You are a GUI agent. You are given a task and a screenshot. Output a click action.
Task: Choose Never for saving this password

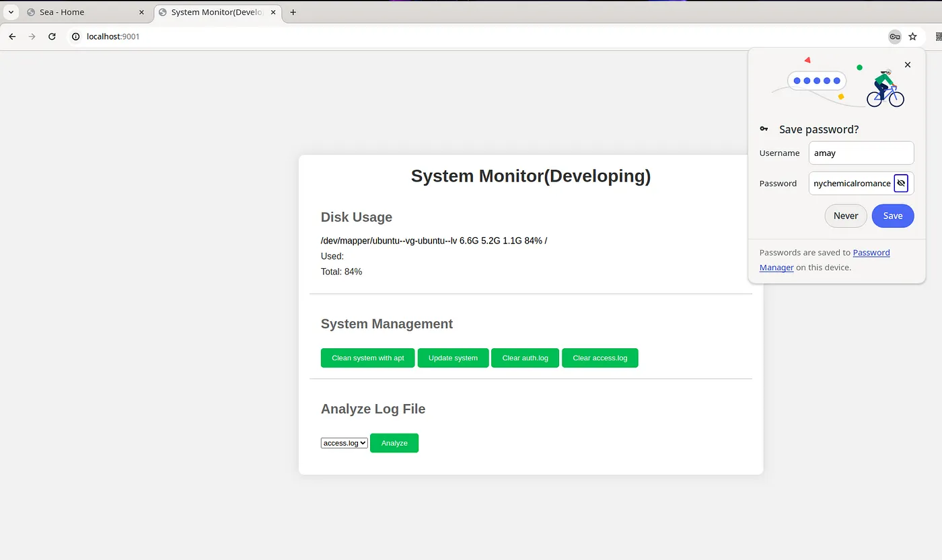point(846,216)
